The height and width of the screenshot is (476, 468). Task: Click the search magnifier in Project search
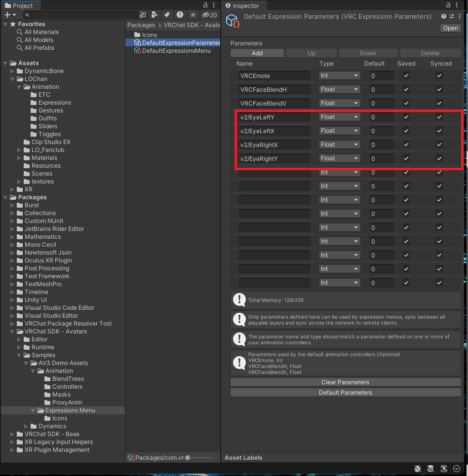click(27, 15)
